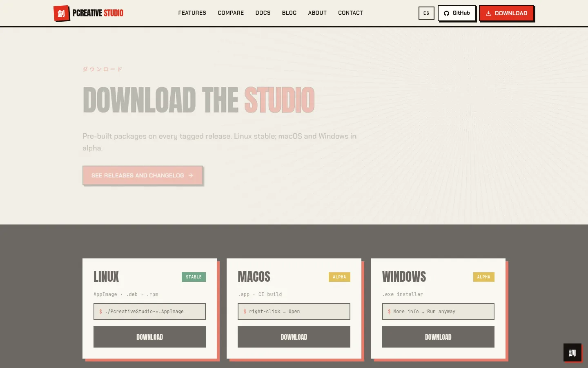The height and width of the screenshot is (368, 588).
Task: Click the AppImage .deb .rpm formats text
Action: click(x=126, y=294)
